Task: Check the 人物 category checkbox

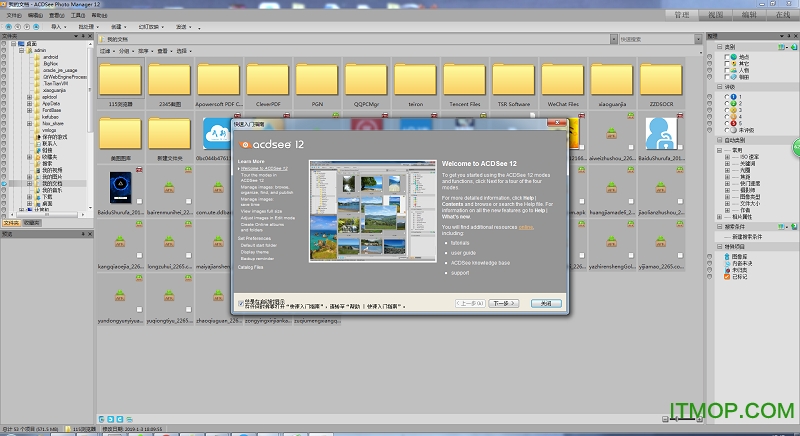Action: point(727,70)
